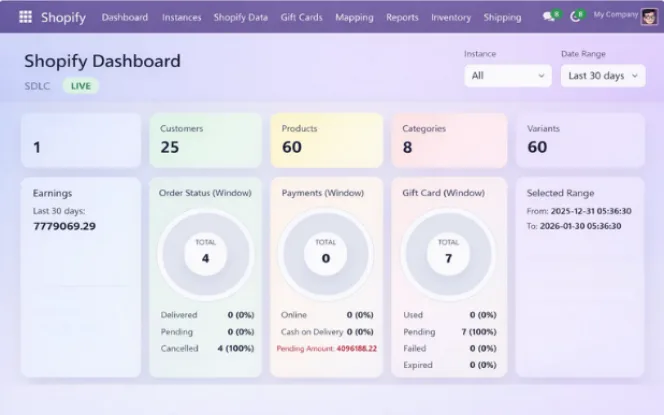Viewport: 664px width, 415px height.
Task: Click the Pending row in Order Status
Action: click(x=207, y=332)
